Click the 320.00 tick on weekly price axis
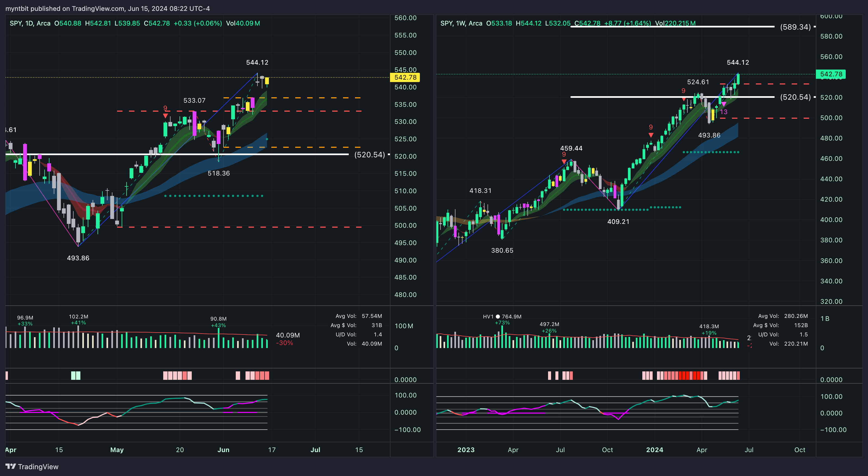Viewport: 868px width, 476px height. [x=831, y=301]
